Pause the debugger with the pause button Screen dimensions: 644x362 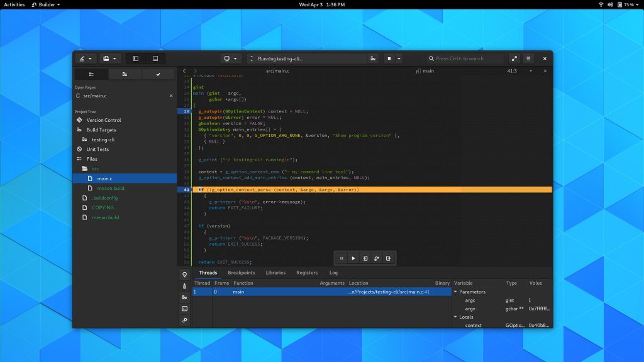click(341, 258)
